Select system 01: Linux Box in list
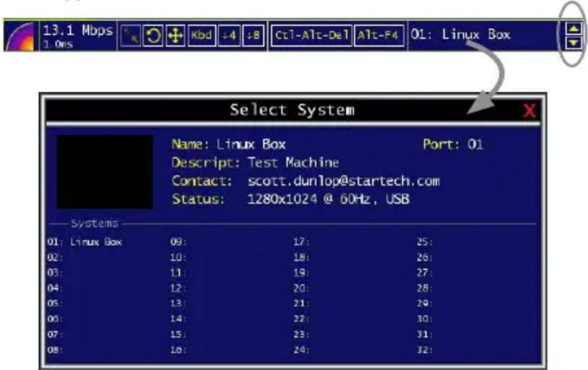The image size is (588, 370). (x=84, y=242)
